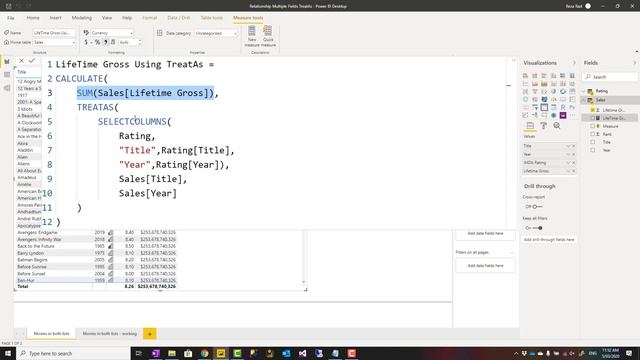Switch to Movies in both lists - working page
640x360 pixels.
coord(109,333)
